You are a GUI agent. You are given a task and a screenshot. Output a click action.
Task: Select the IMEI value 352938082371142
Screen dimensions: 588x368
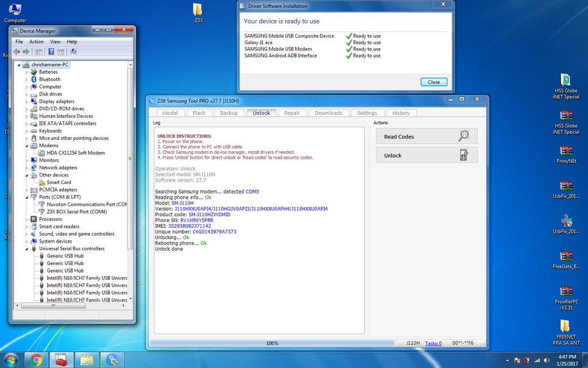coord(189,226)
